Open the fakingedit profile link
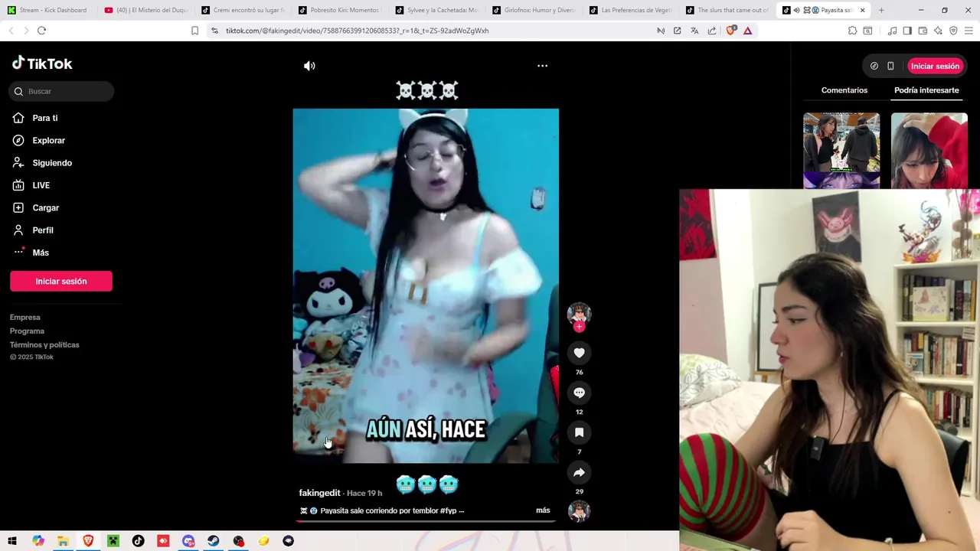Viewport: 980px width, 551px height. [319, 493]
